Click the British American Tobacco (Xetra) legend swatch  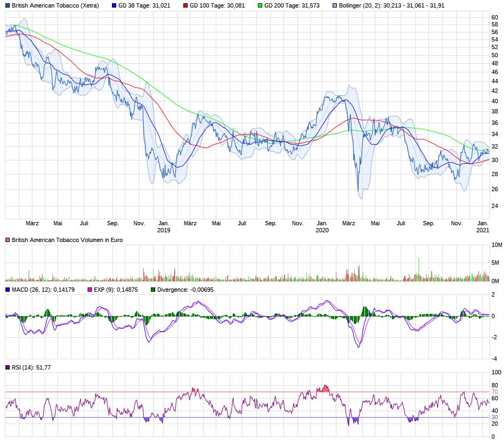[x=8, y=5]
